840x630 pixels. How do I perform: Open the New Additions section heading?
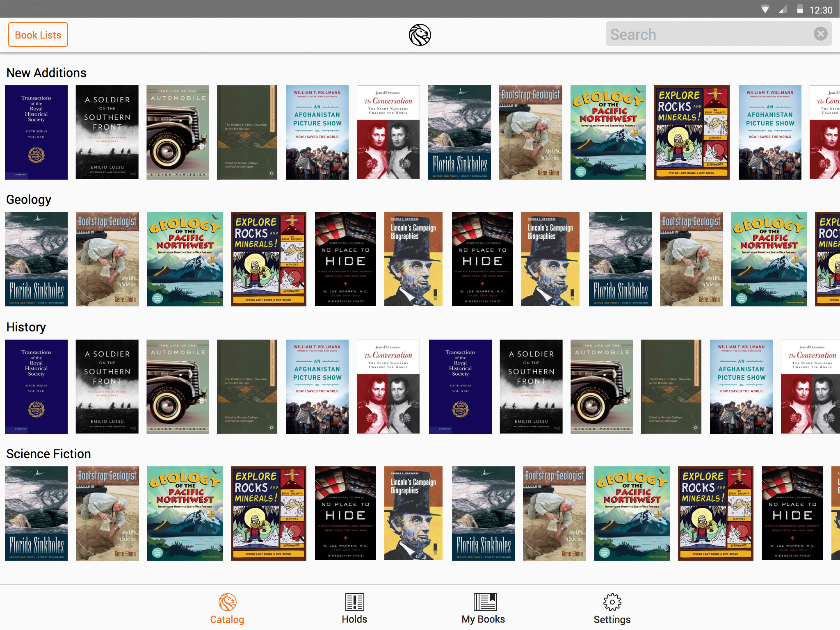click(46, 73)
